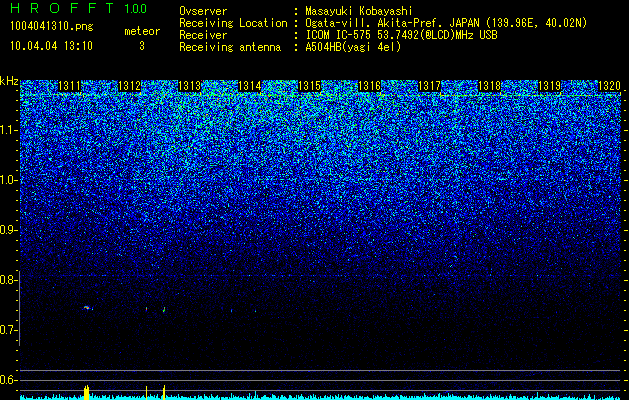This screenshot has width=629, height=400.
Task: Click the 1319 time marker
Action: click(549, 86)
